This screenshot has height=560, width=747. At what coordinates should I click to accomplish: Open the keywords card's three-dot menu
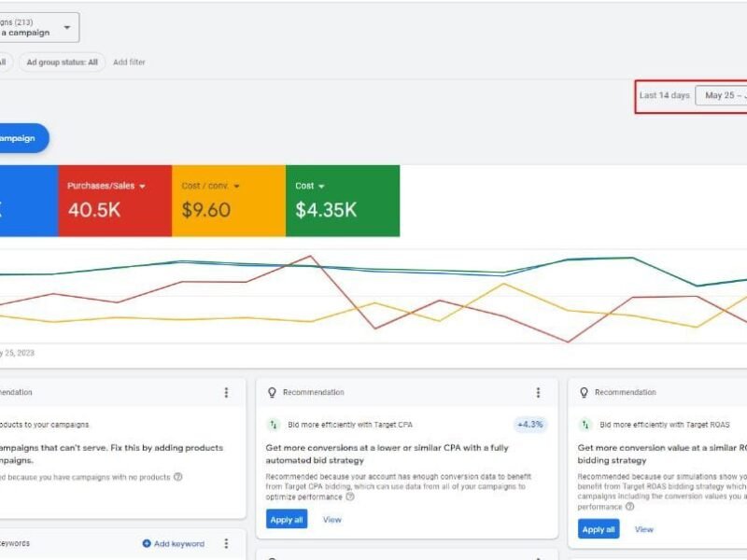coord(226,543)
